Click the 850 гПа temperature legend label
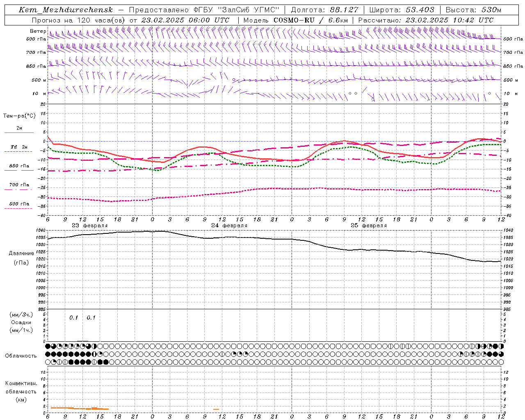 tap(19, 166)
